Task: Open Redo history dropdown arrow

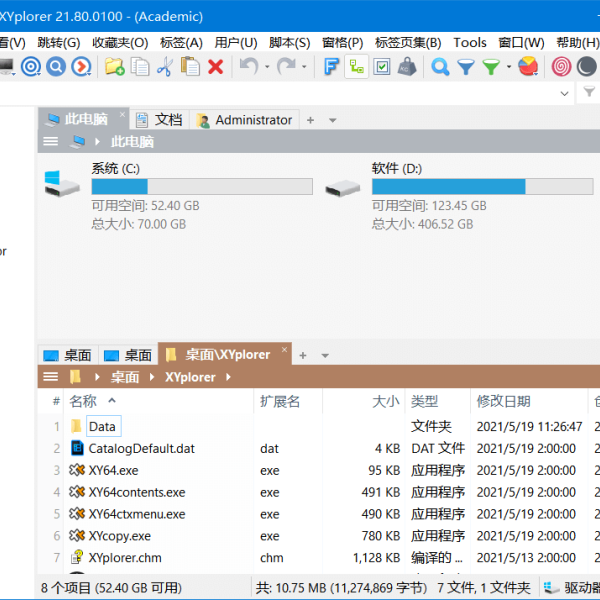Action: coord(304,67)
